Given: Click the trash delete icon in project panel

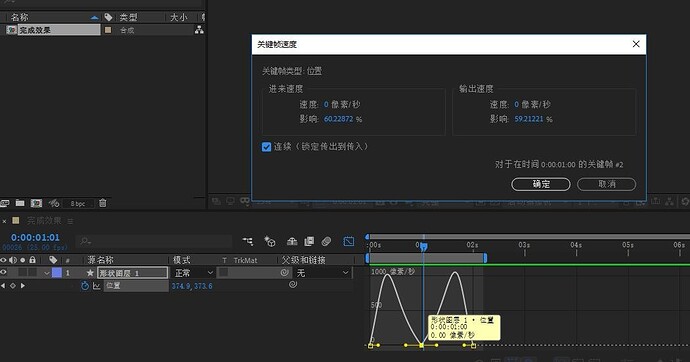Looking at the screenshot, I should 103,203.
